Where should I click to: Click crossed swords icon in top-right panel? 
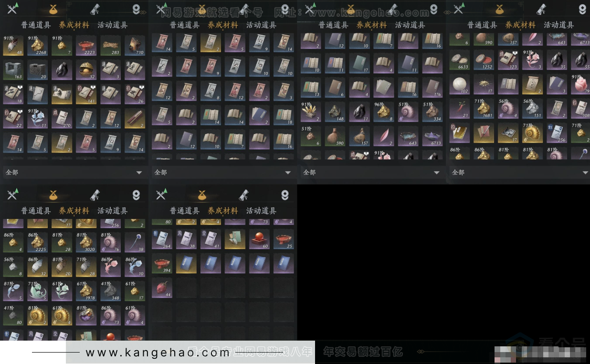point(458,9)
